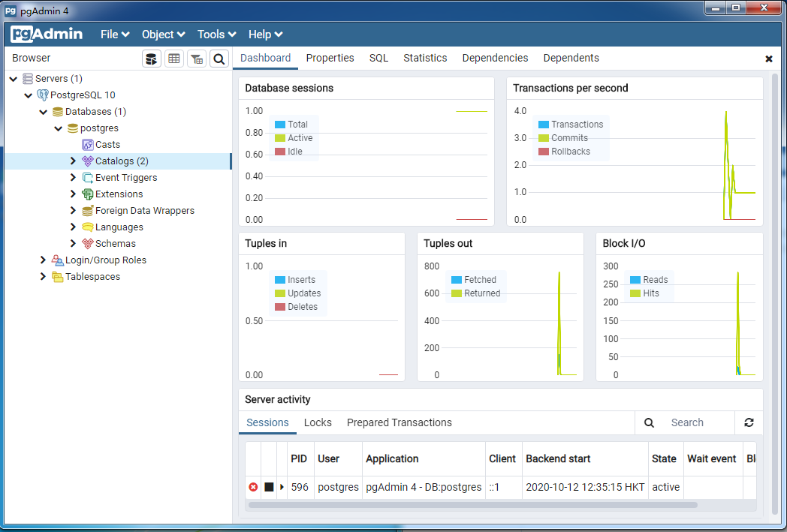This screenshot has height=532, width=787.
Task: Click the pgAdmin 4 title bar icon
Action: (11, 11)
